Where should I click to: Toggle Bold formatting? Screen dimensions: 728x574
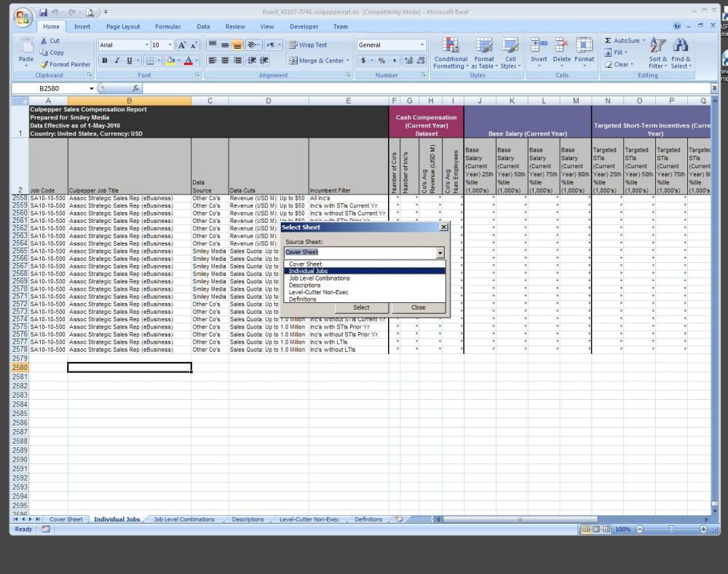pos(105,60)
